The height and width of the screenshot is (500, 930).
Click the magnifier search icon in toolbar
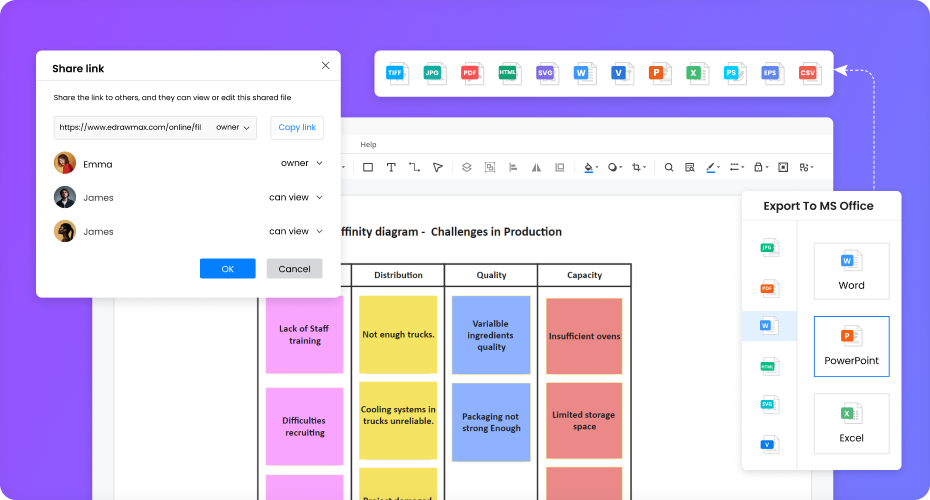(669, 167)
